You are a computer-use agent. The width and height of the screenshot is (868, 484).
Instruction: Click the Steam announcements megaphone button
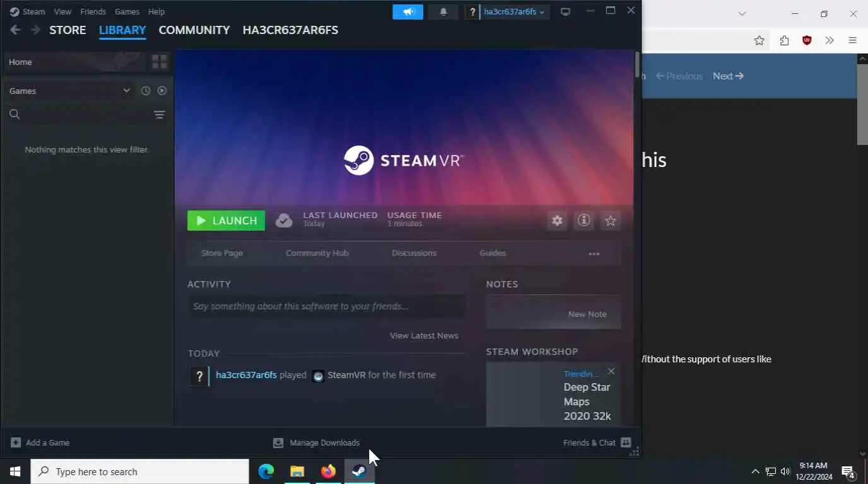point(408,12)
